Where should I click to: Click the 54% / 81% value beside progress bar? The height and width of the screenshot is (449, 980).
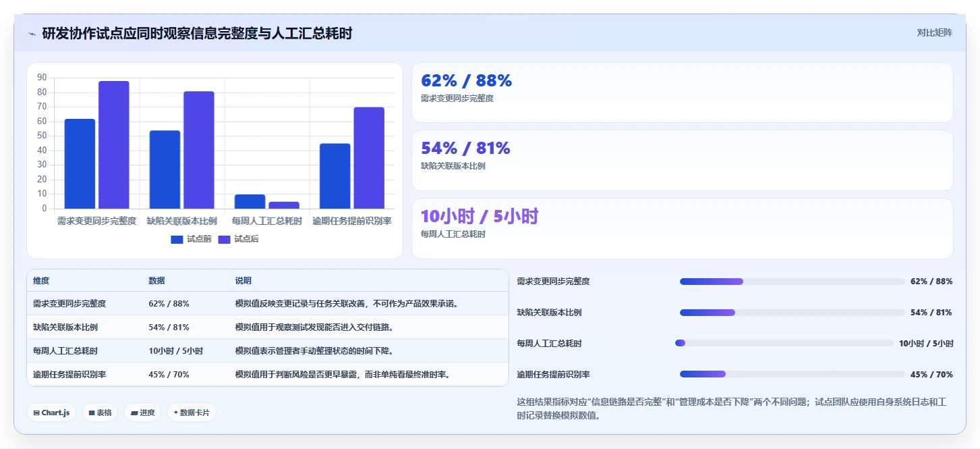pyautogui.click(x=931, y=313)
